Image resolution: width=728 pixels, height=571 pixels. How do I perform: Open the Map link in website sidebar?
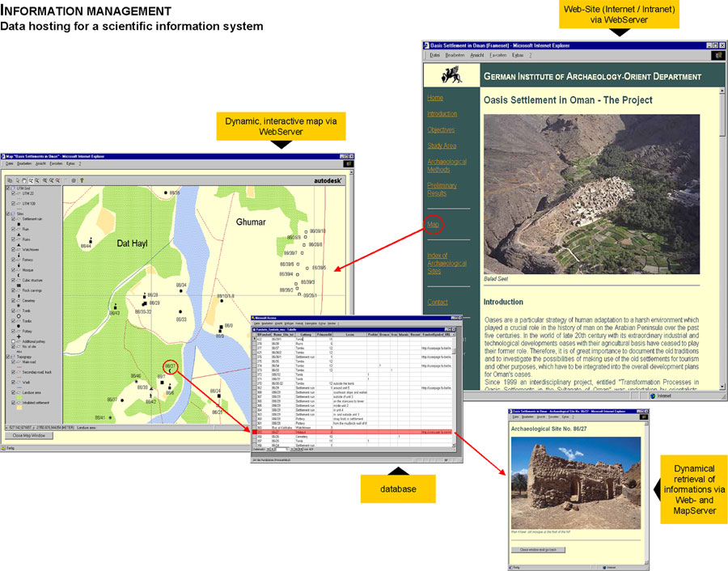coord(433,225)
